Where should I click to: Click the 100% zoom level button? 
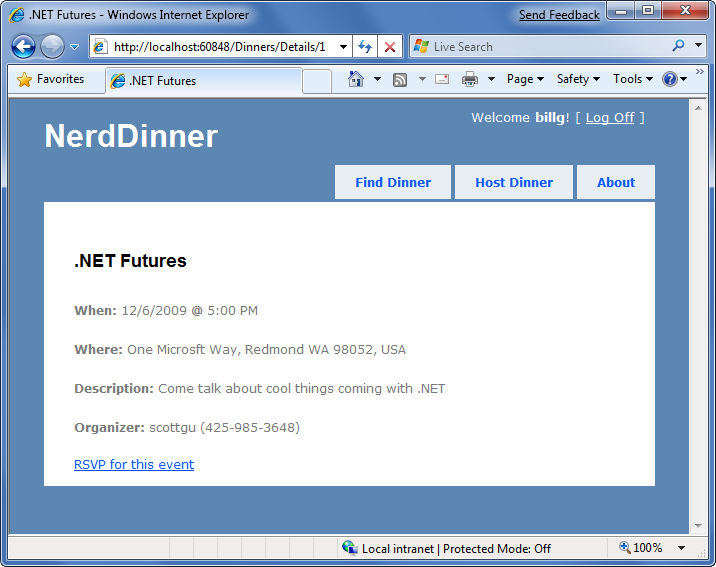641,548
